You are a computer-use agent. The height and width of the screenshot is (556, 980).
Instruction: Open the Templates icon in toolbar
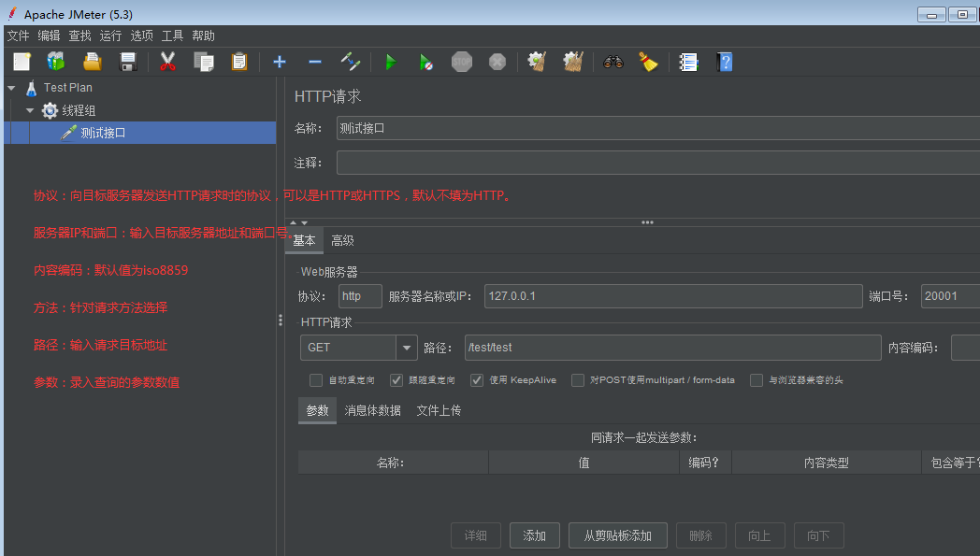(x=56, y=62)
